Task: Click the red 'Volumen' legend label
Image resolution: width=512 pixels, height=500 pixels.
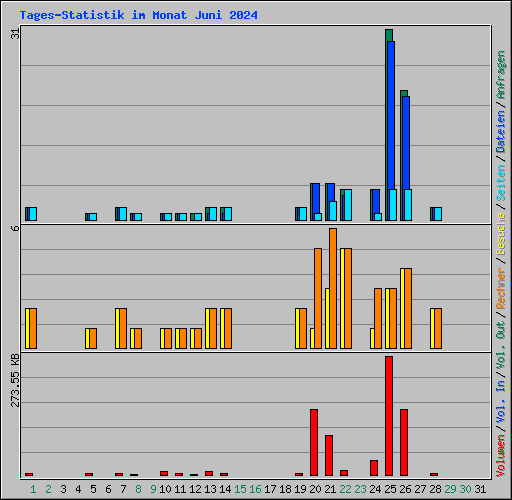Action: point(501,456)
